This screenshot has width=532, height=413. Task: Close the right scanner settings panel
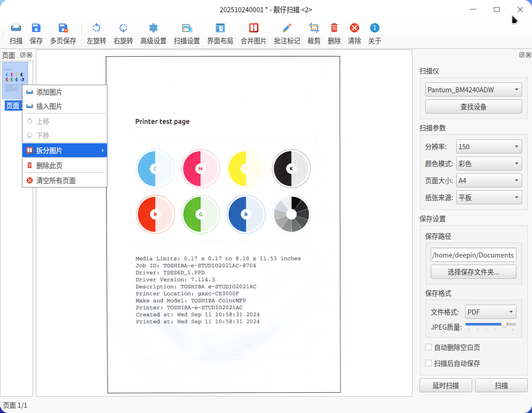click(x=528, y=55)
